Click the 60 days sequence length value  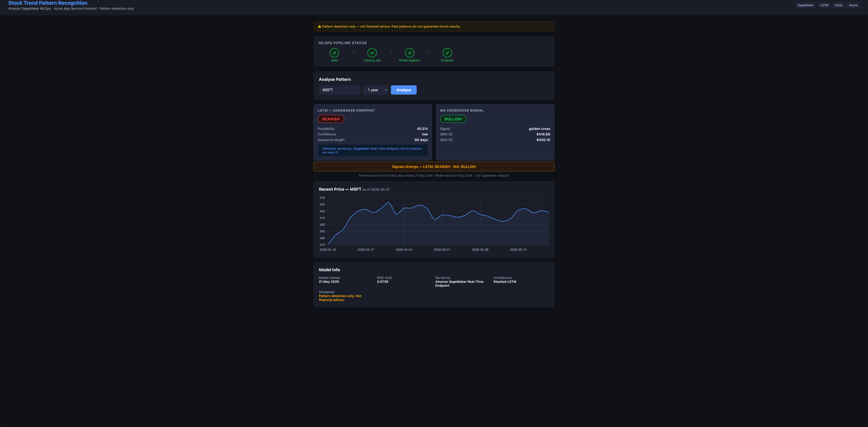click(421, 140)
